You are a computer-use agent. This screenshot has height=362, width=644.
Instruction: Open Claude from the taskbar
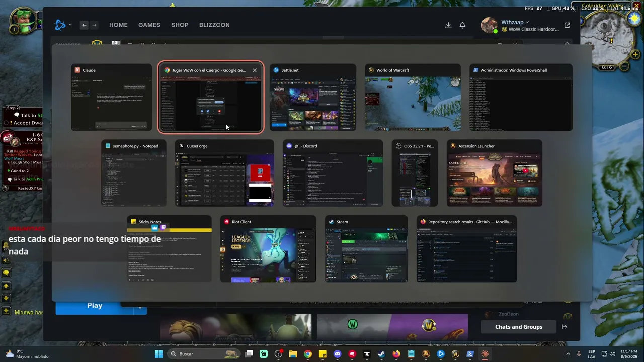(485, 354)
